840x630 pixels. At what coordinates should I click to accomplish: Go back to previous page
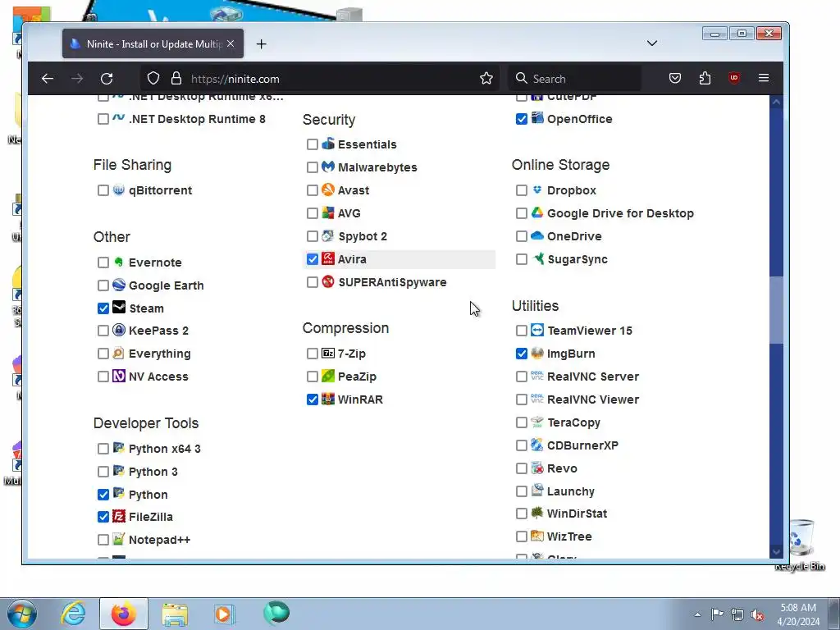[x=48, y=79]
